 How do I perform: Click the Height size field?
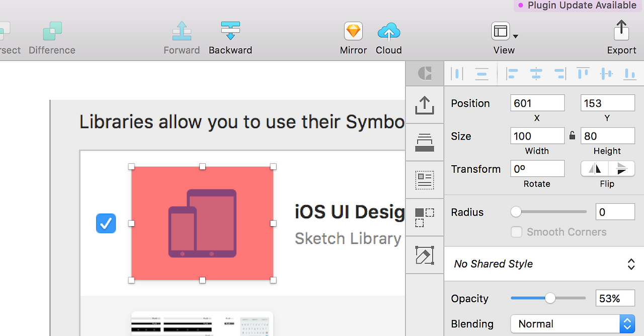(608, 136)
